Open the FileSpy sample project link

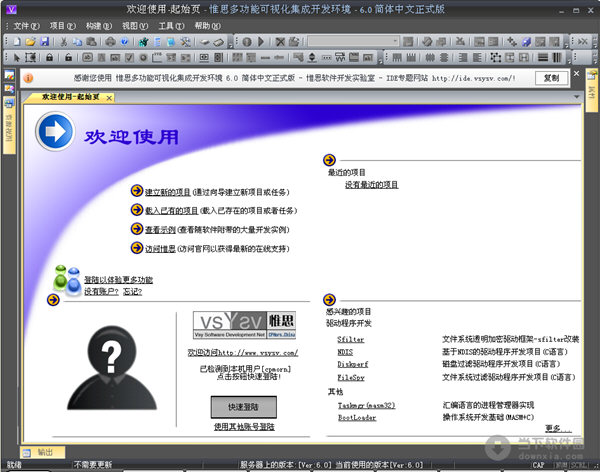point(351,377)
